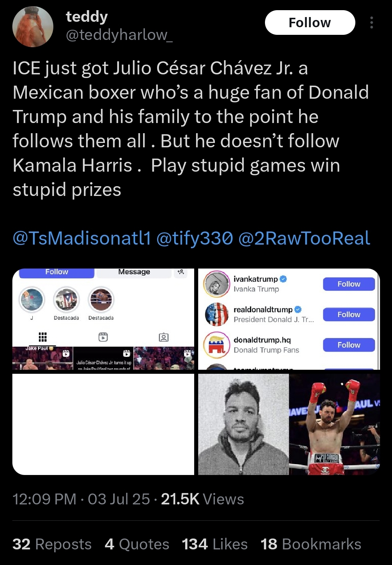Viewport: 392px width, 565px height.
Task: Tap the grid posts icon in screenshot
Action: pyautogui.click(x=42, y=337)
